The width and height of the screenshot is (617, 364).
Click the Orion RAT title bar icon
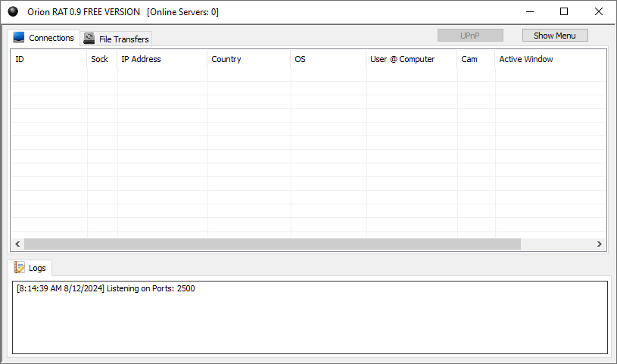(13, 12)
